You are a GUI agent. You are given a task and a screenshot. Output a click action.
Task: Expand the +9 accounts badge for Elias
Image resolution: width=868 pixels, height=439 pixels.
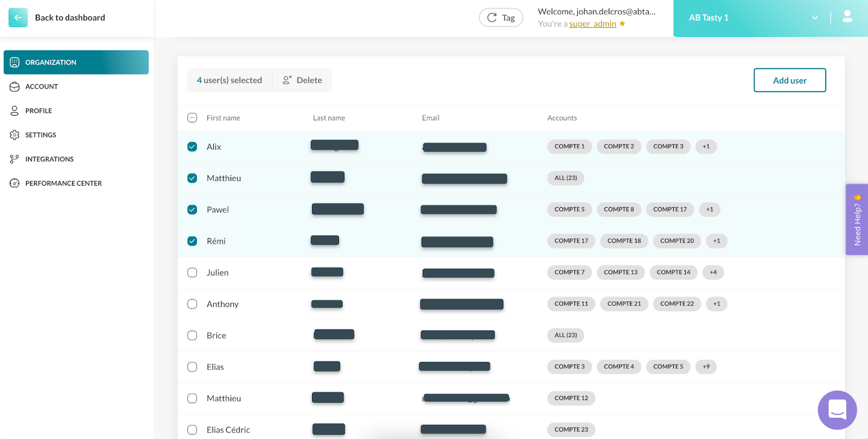[x=706, y=367]
